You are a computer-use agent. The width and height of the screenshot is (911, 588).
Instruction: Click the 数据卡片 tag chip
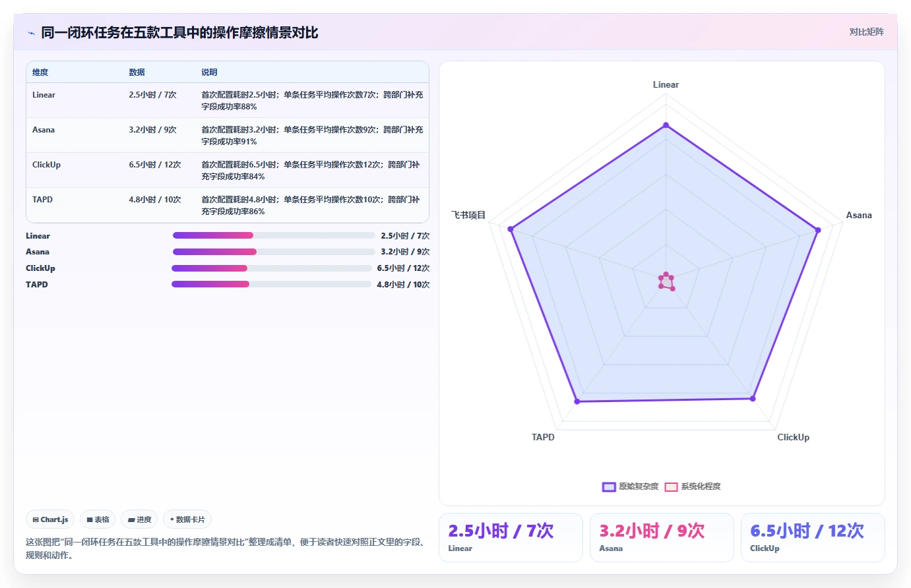[x=187, y=519]
